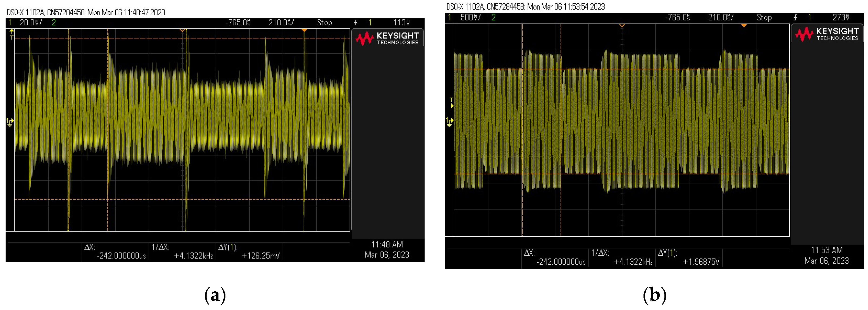
Task: Click trigger level T arrow in scope (a)
Action: tap(12, 34)
